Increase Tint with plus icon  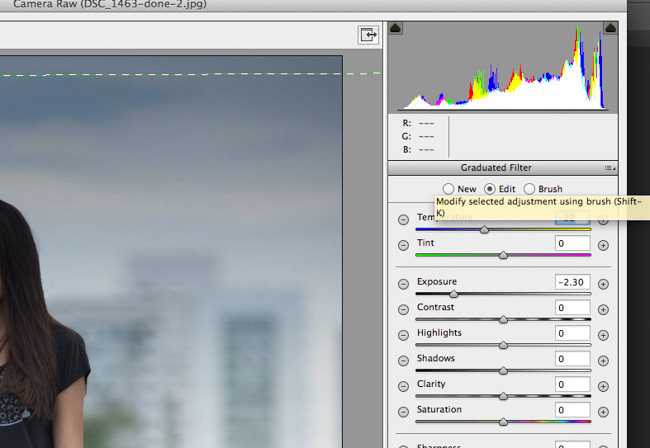click(603, 245)
